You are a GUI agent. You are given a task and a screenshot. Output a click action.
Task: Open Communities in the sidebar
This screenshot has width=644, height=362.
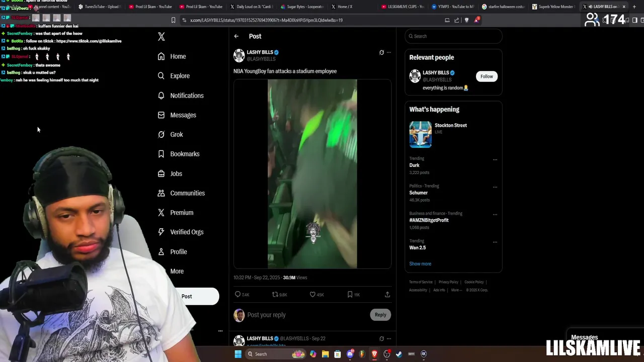point(181,193)
